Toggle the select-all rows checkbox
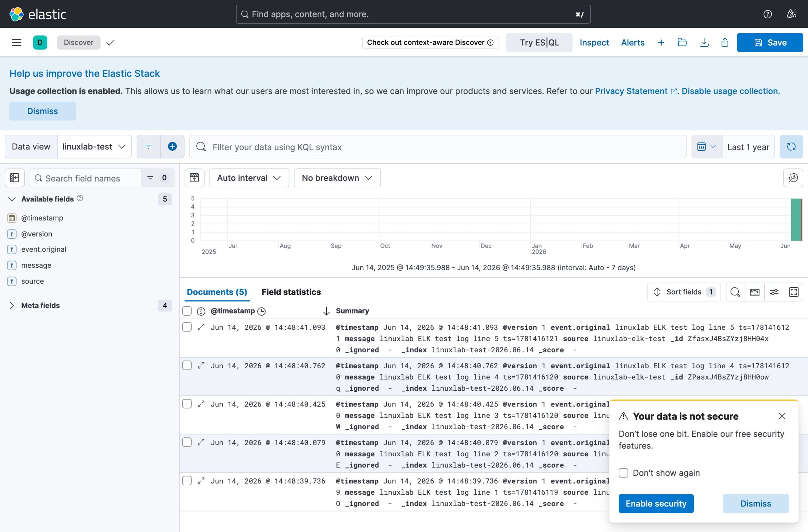808x532 pixels. 187,311
